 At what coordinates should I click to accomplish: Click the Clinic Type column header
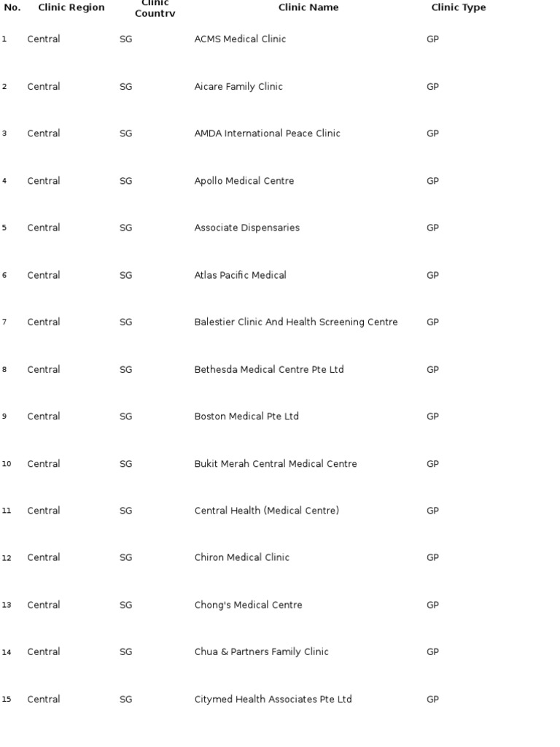[458, 8]
